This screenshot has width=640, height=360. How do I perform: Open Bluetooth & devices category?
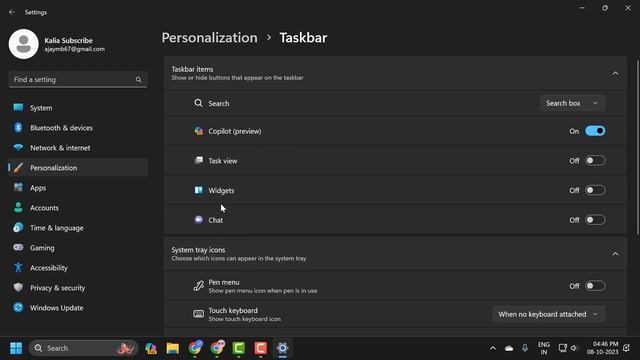click(78, 128)
